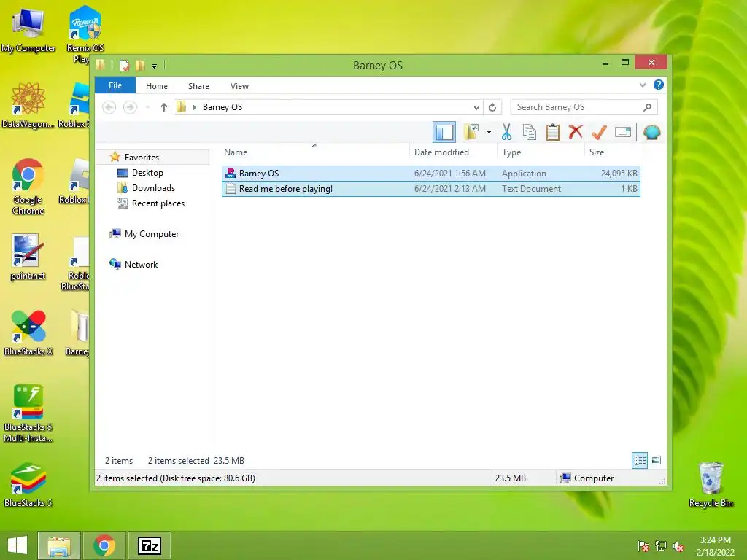Click the Recycle Bin desktop icon

[711, 485]
